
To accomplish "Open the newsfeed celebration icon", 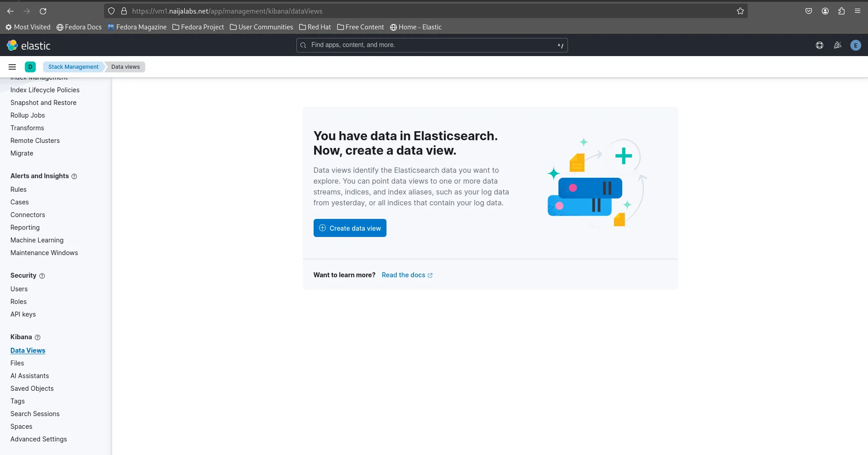I will (838, 45).
